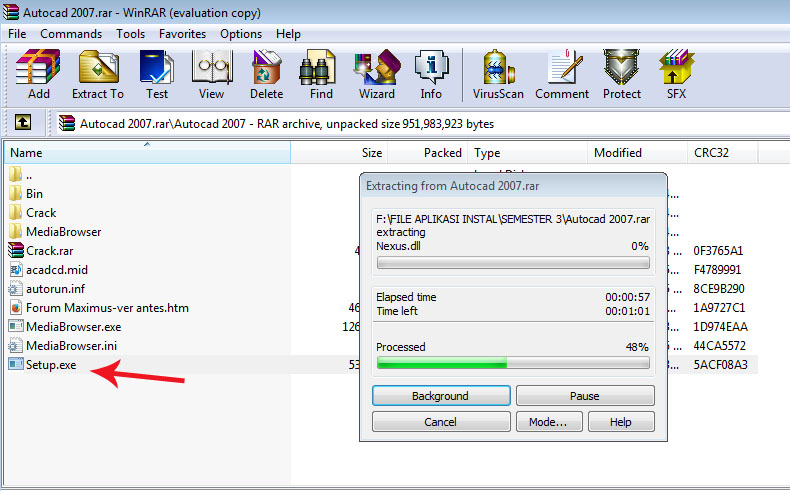Click the Setup.exe file icon
The image size is (790, 491).
16,364
